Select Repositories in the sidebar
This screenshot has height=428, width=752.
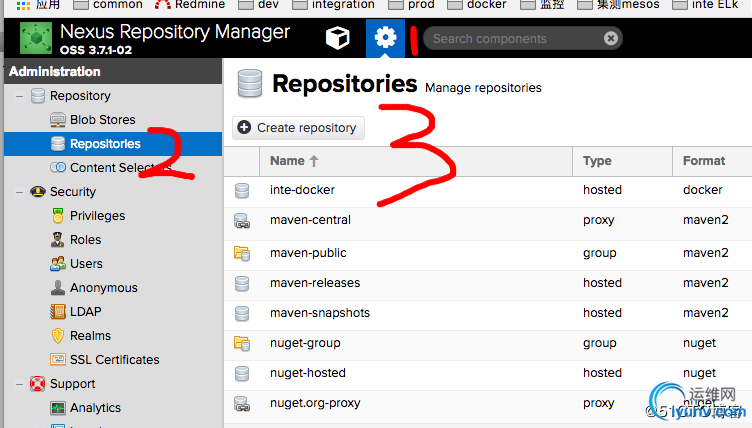pyautogui.click(x=113, y=143)
